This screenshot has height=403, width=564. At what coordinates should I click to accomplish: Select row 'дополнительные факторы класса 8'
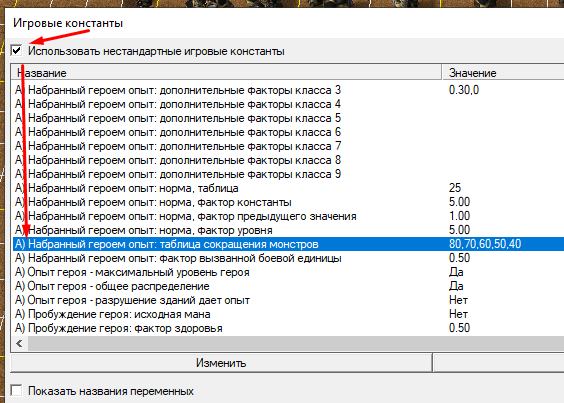click(288, 160)
